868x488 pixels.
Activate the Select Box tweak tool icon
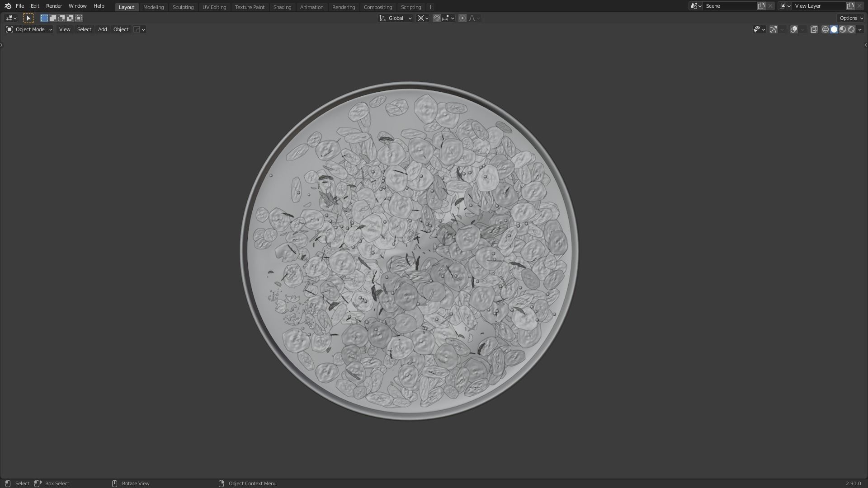point(28,18)
